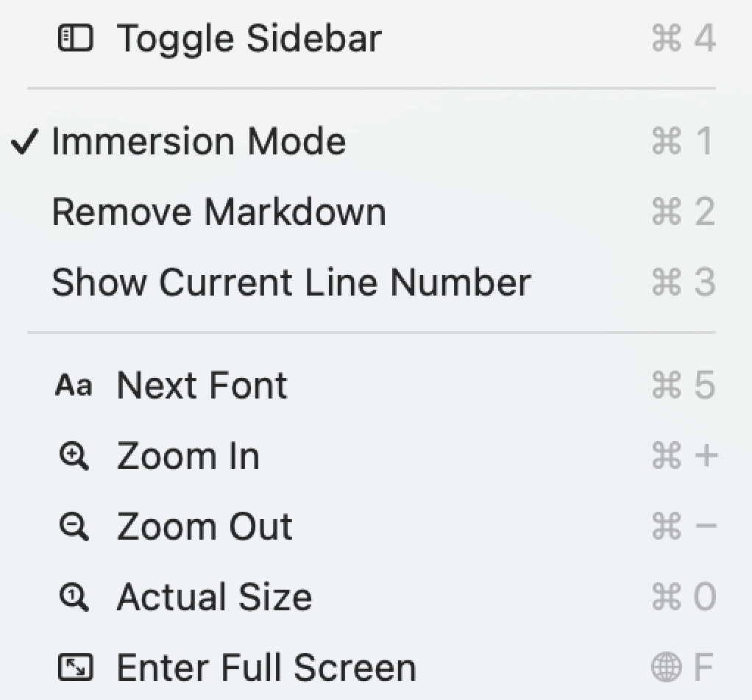Image resolution: width=752 pixels, height=700 pixels.
Task: Zoom Out using the menu entry
Action: [204, 525]
